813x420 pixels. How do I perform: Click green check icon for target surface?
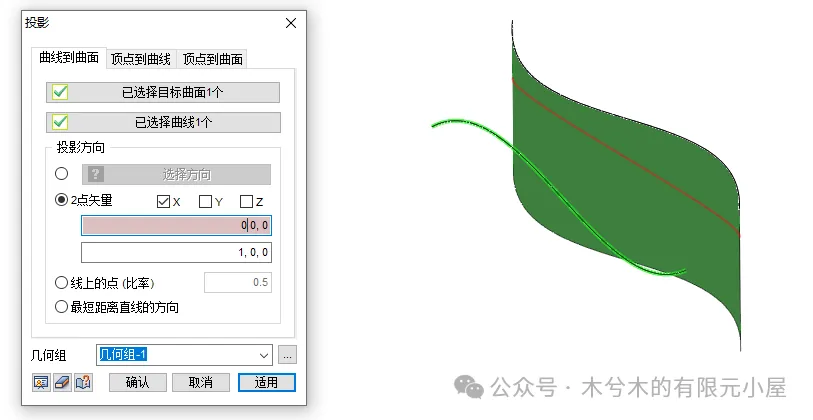tap(60, 92)
